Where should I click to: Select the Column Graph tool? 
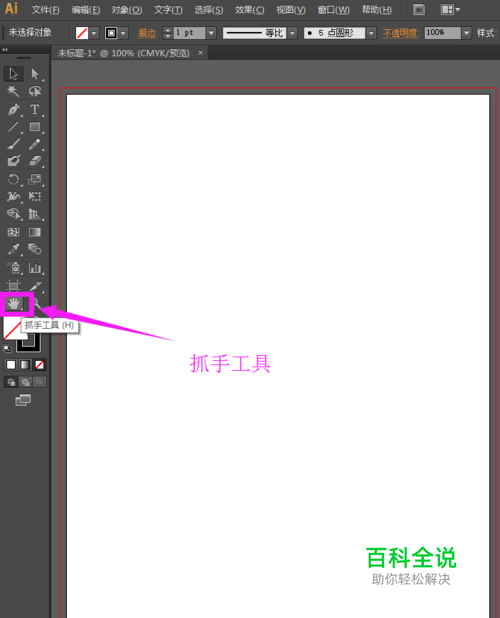point(35,268)
